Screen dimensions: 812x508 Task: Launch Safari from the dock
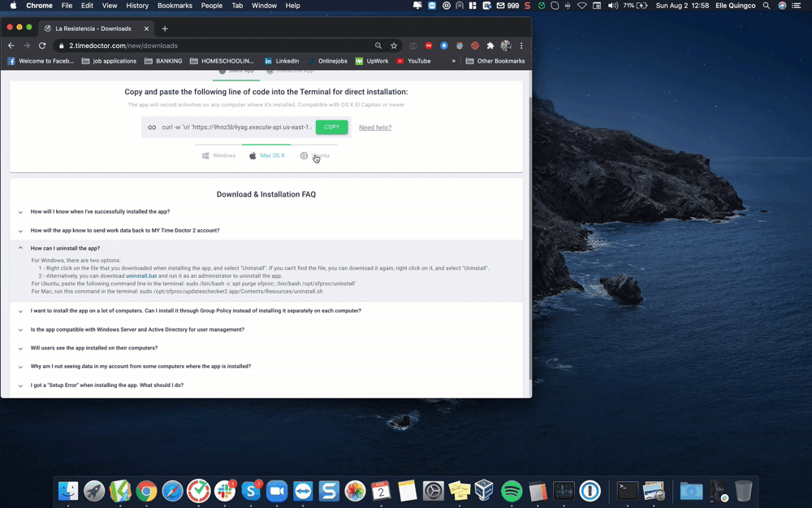(x=172, y=490)
